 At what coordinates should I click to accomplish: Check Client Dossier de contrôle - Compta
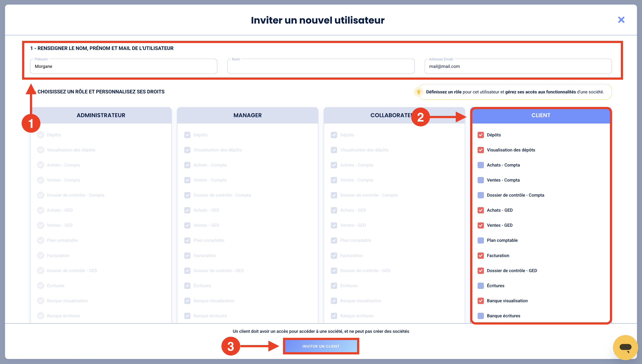coord(480,195)
